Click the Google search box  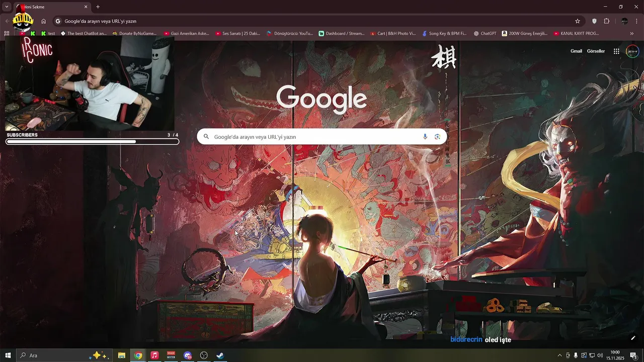tap(321, 137)
